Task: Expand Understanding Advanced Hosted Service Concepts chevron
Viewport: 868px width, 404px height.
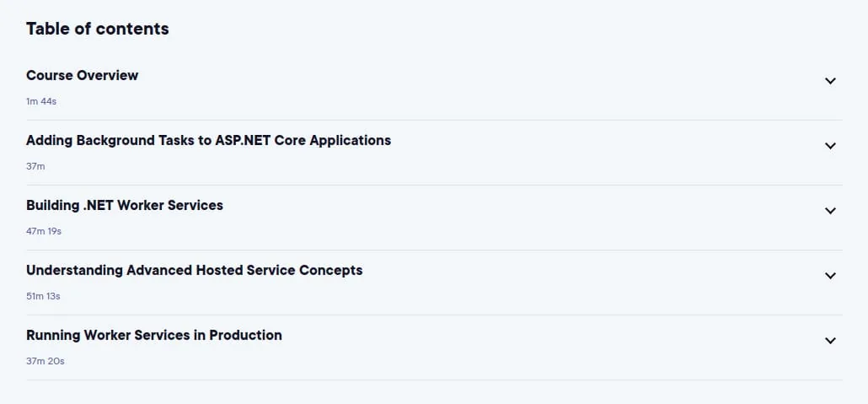Action: coord(830,276)
